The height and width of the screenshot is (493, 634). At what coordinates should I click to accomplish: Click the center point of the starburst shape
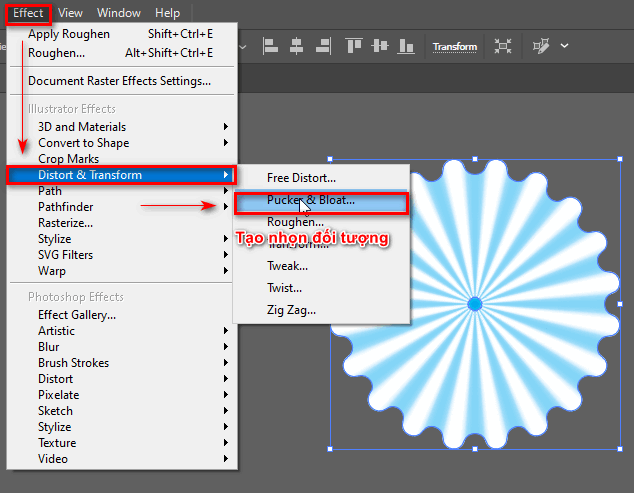click(x=475, y=303)
